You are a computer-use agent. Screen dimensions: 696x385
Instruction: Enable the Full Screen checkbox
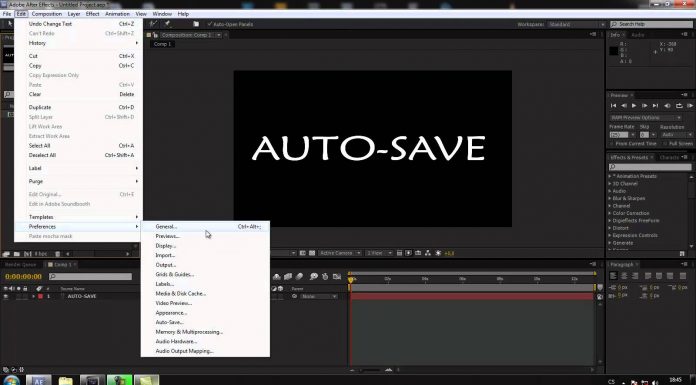point(665,144)
